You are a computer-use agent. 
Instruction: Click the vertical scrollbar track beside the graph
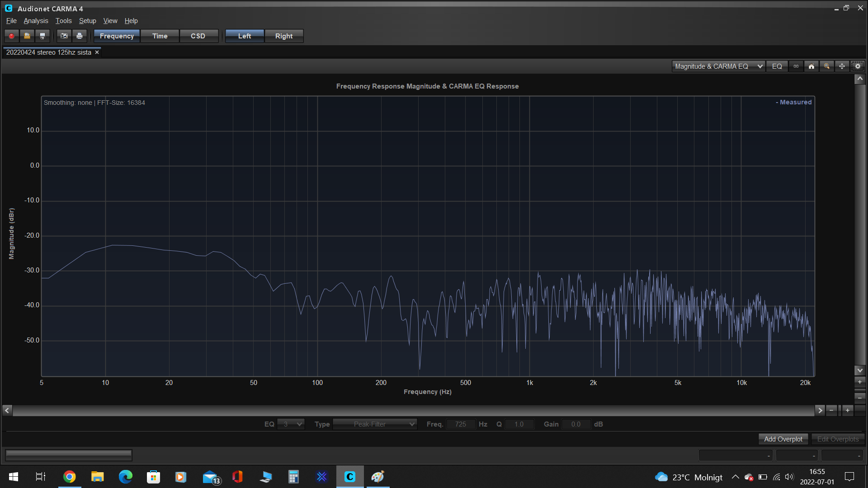(860, 225)
